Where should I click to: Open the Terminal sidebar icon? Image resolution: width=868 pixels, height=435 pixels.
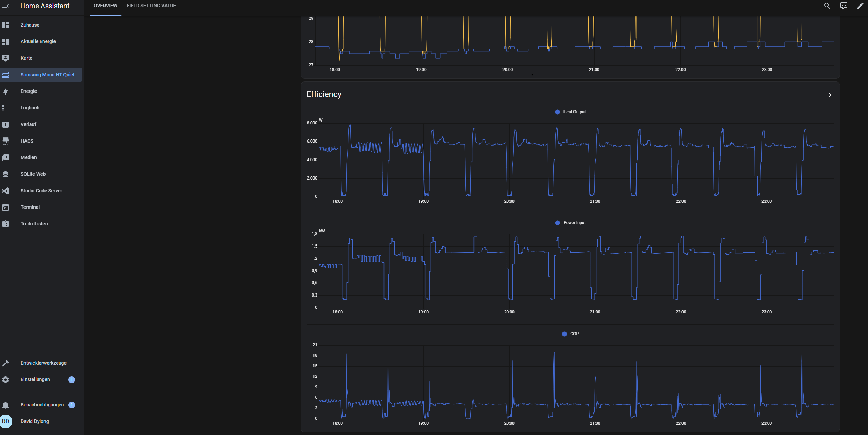coord(6,207)
